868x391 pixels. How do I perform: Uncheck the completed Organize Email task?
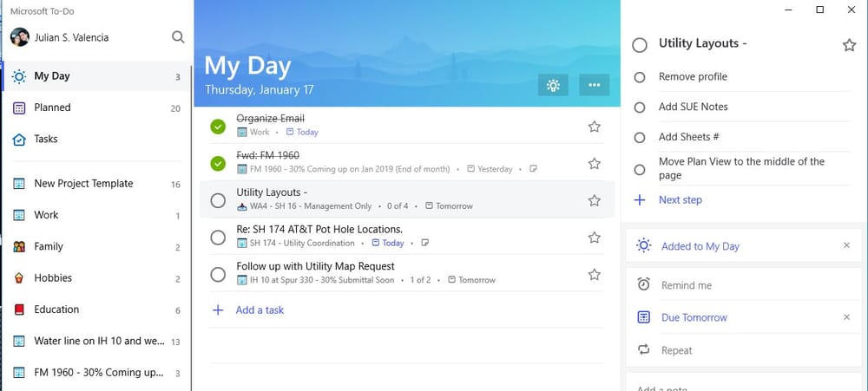coord(218,127)
